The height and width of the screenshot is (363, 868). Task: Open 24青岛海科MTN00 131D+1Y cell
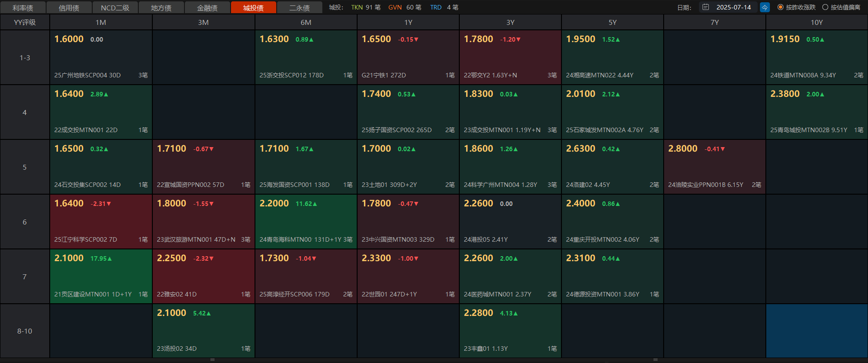click(306, 222)
